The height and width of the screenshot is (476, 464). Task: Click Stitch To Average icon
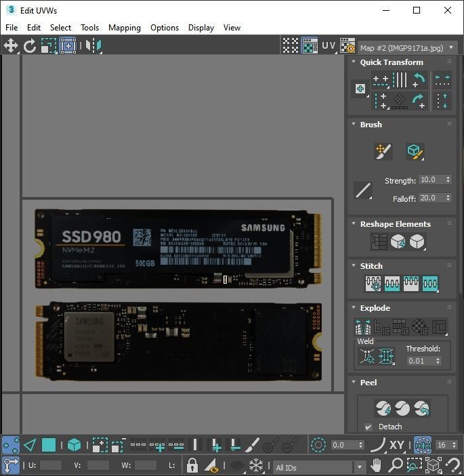click(392, 284)
